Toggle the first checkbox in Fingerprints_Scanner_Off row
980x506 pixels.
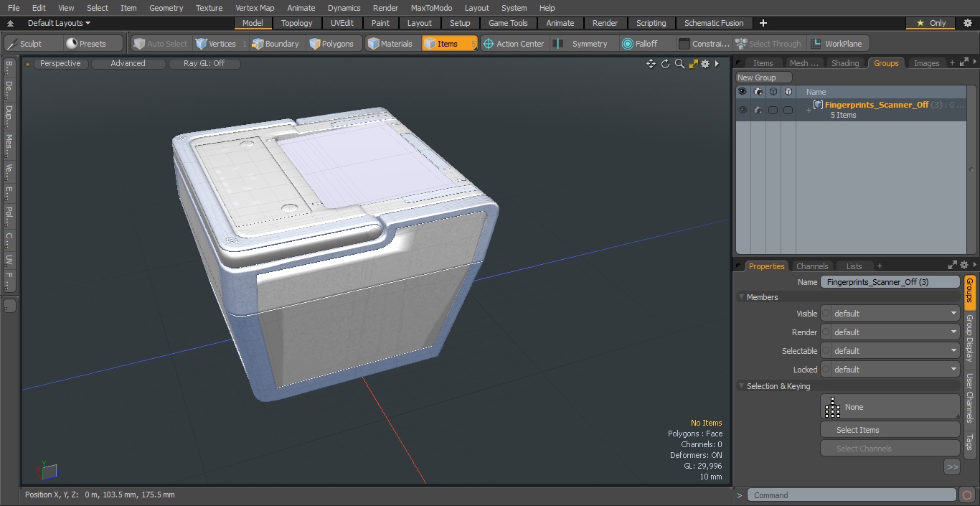(773, 110)
